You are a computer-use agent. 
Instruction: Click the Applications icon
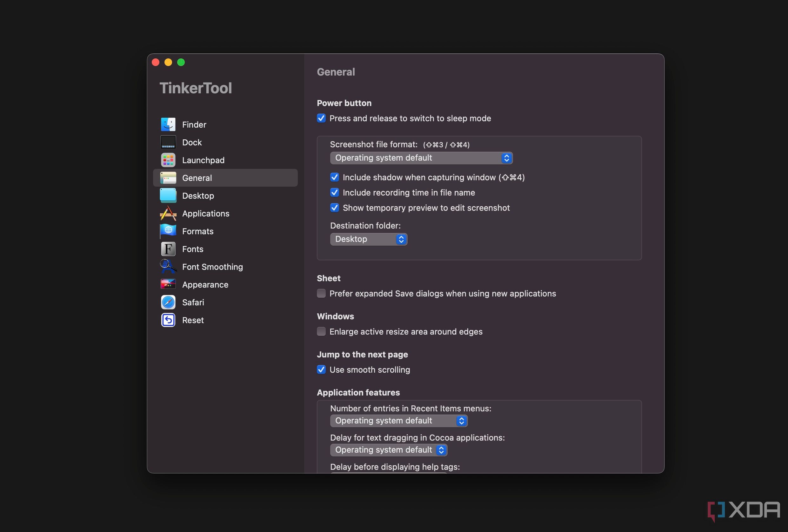pos(168,213)
